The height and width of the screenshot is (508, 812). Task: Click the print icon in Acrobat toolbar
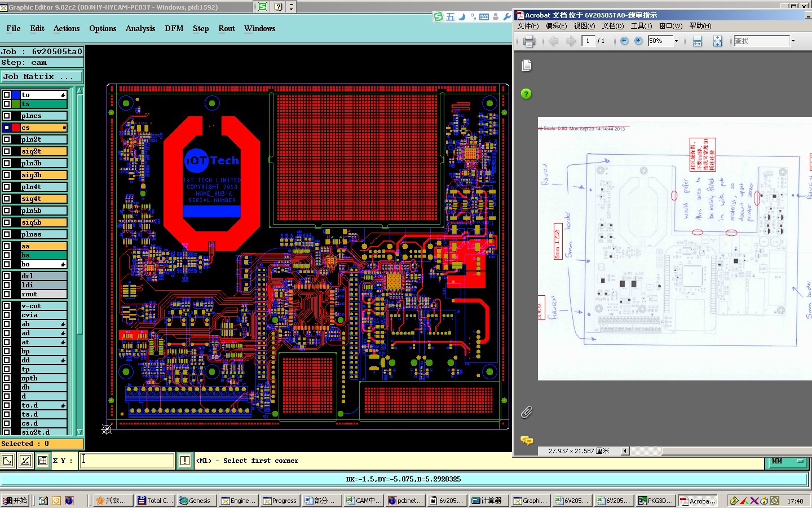click(528, 41)
